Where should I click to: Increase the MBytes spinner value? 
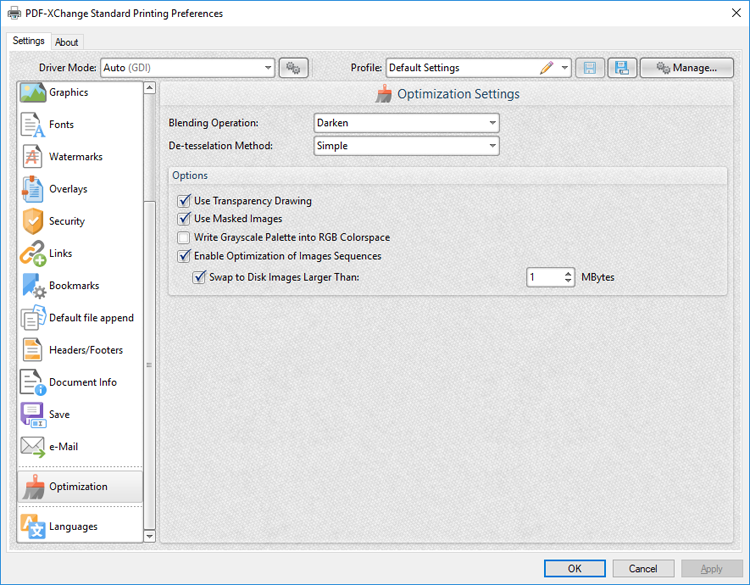(x=568, y=274)
